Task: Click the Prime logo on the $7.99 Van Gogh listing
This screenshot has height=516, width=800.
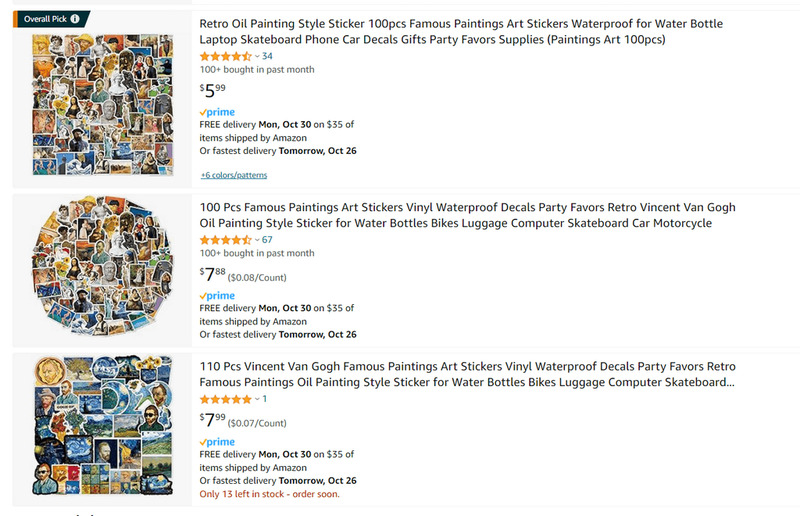Action: [217, 441]
